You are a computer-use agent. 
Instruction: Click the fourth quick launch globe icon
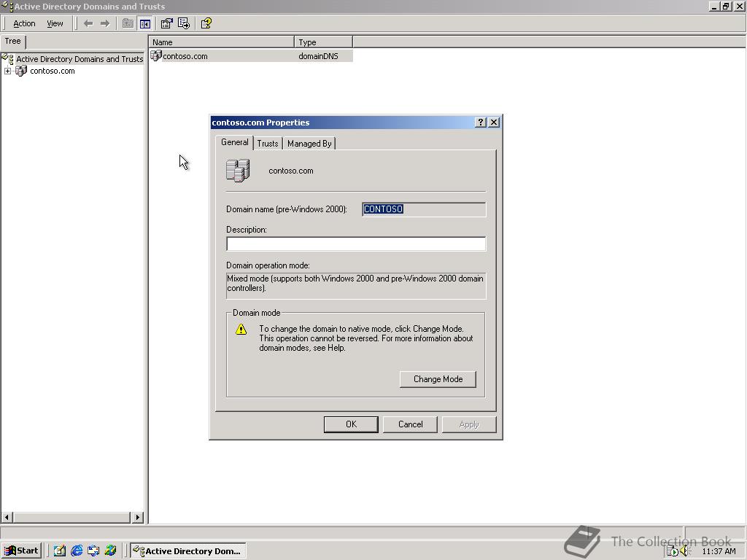(x=111, y=551)
